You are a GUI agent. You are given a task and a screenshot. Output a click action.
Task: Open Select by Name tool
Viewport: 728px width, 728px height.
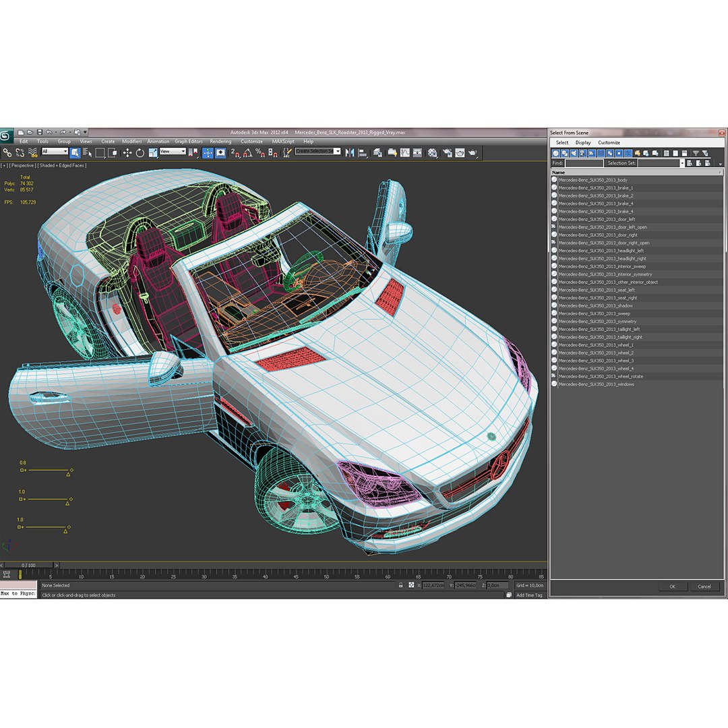[x=87, y=152]
